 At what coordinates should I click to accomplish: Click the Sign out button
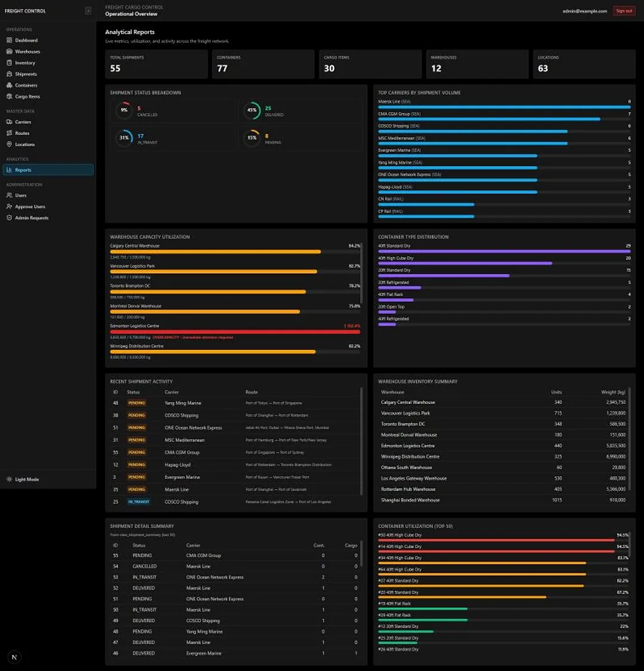pyautogui.click(x=624, y=11)
